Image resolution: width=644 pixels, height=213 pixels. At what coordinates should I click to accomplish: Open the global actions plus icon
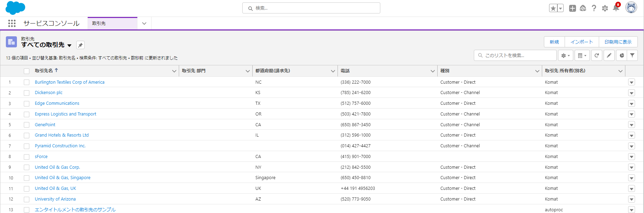pyautogui.click(x=573, y=8)
